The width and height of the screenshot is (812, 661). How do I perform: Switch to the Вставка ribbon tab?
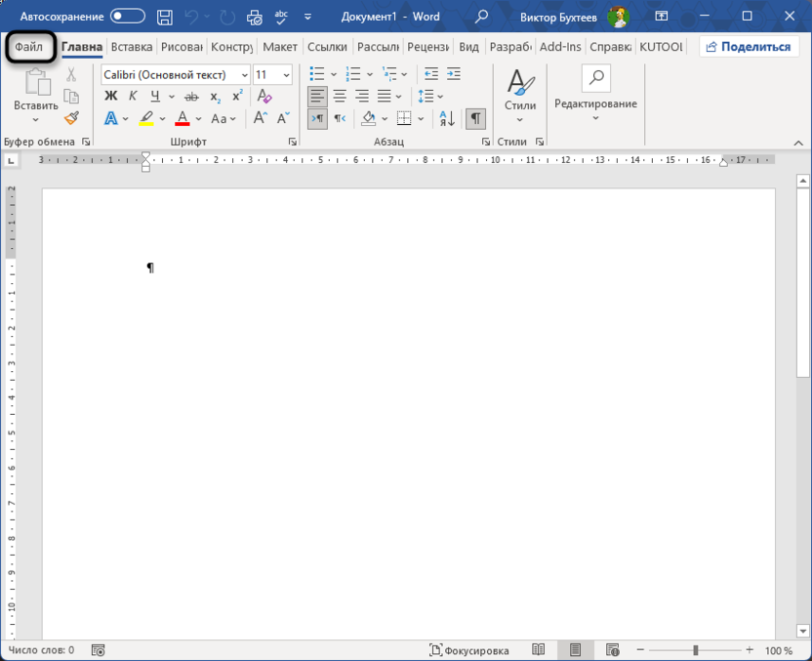pos(132,46)
